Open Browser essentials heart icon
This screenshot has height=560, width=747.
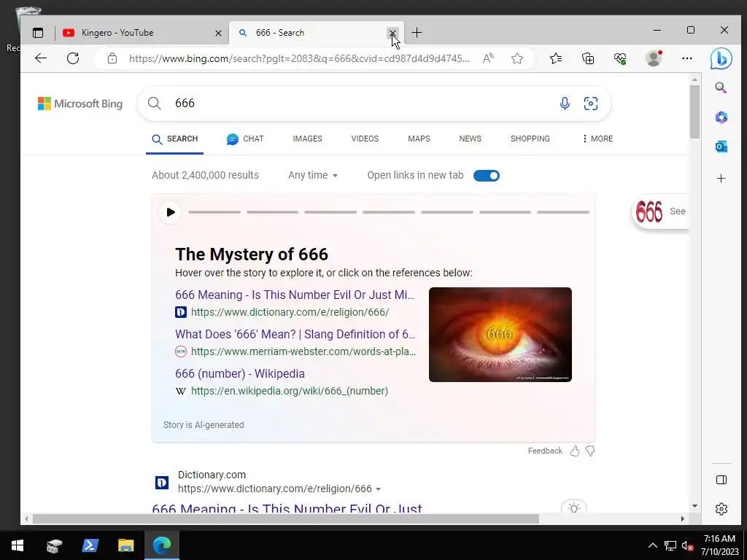coord(620,58)
